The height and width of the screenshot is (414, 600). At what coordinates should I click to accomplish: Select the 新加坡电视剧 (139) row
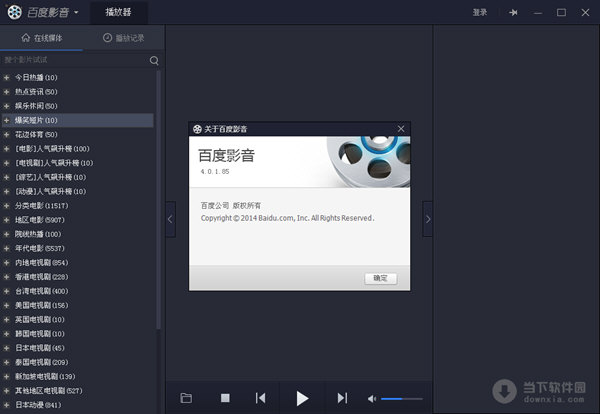coord(78,377)
